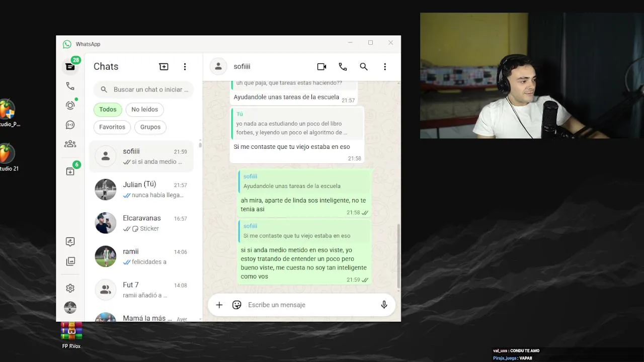Open the emoji and sticker picker
Image resolution: width=644 pixels, height=362 pixels.
(x=236, y=305)
